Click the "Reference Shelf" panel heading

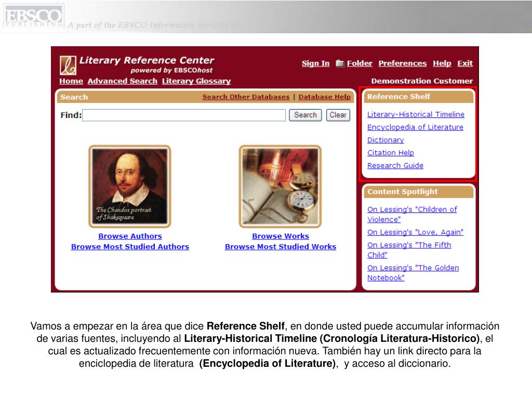398,97
